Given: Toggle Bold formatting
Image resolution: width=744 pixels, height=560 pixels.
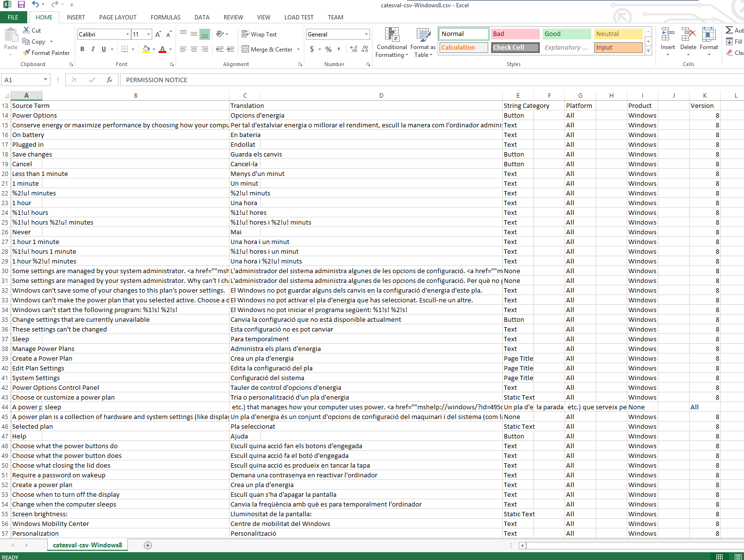Looking at the screenshot, I should (x=82, y=49).
